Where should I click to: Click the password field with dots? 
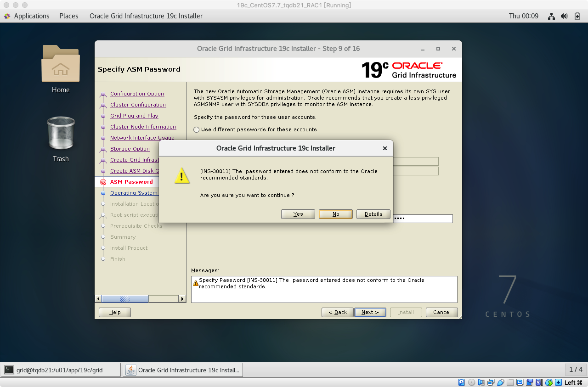click(423, 219)
